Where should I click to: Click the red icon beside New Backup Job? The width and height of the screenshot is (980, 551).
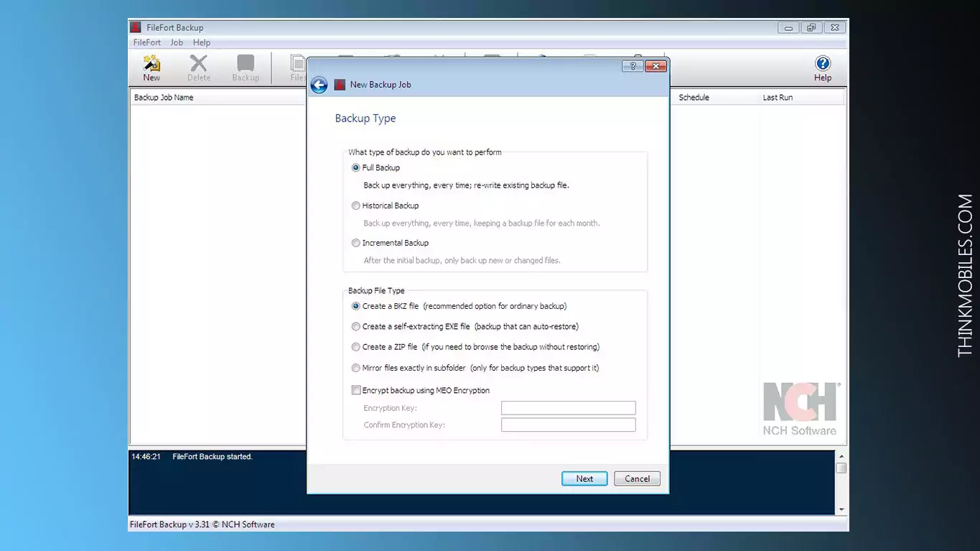340,85
